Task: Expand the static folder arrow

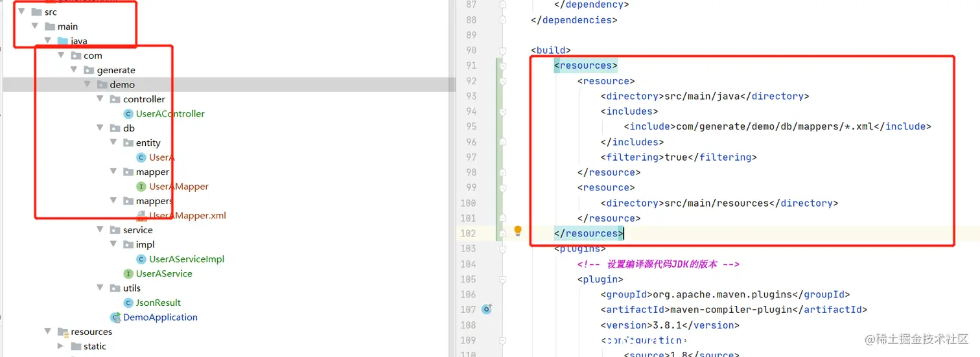Action: click(61, 346)
